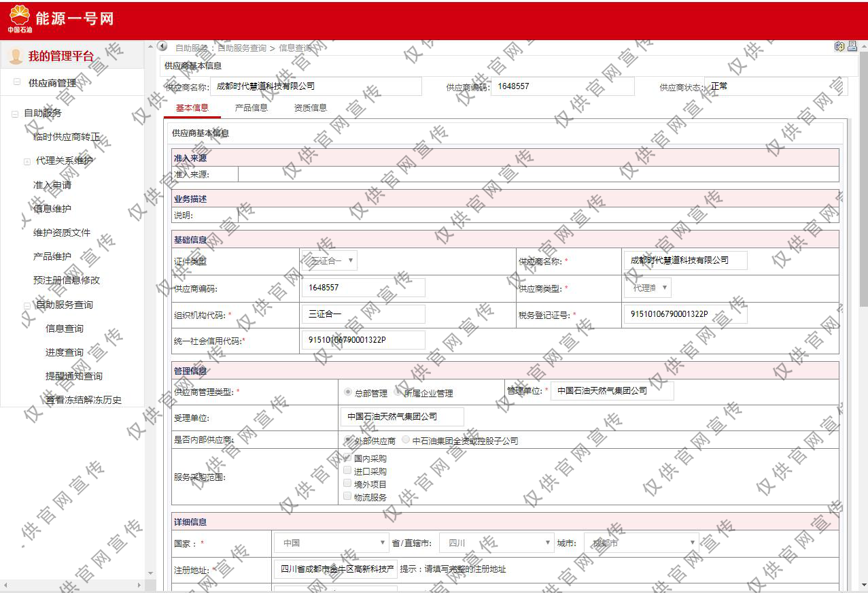Click the 中国石油 logo in header
The image size is (868, 593).
20,18
